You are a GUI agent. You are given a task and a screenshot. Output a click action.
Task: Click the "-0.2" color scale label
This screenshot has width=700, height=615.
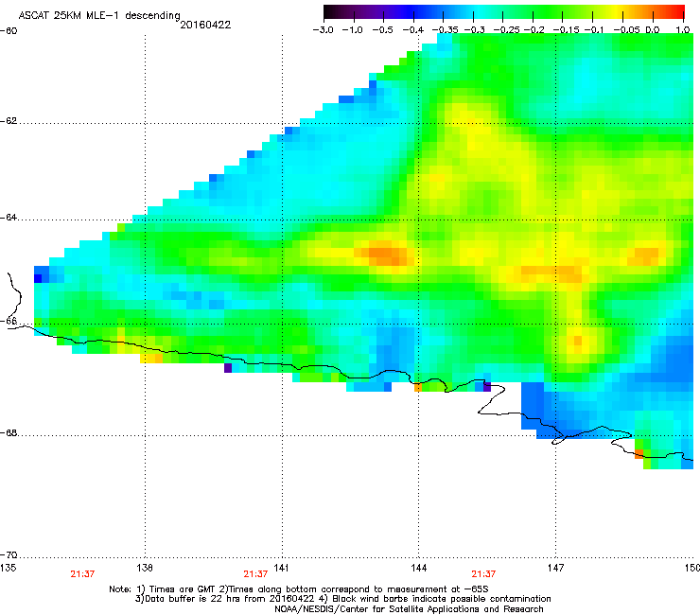click(534, 30)
